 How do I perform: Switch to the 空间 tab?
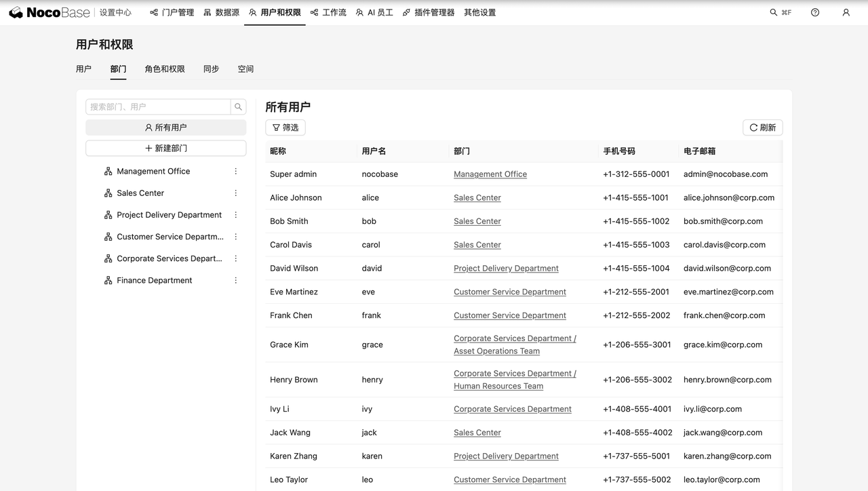(245, 69)
